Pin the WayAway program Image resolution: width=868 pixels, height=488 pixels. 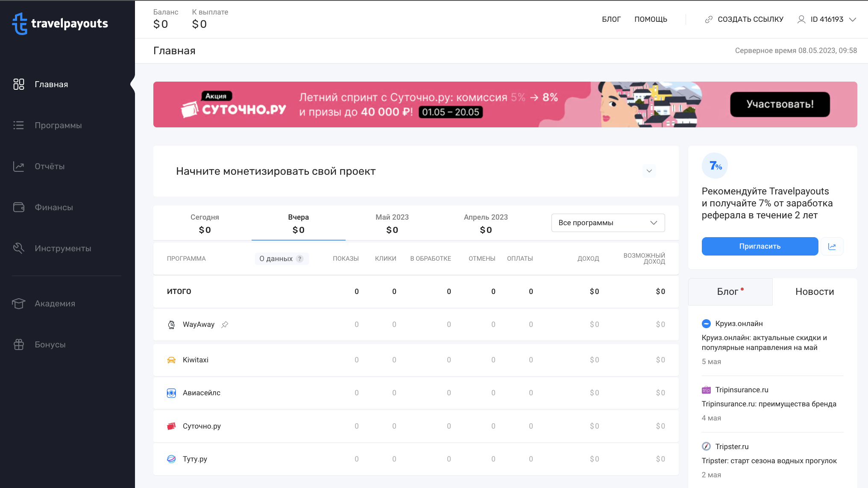point(225,325)
